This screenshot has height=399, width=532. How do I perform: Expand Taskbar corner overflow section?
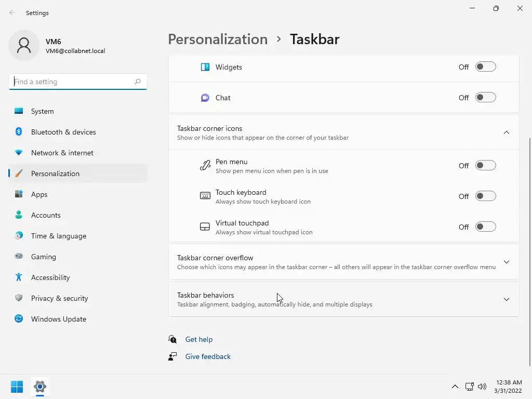(x=507, y=262)
